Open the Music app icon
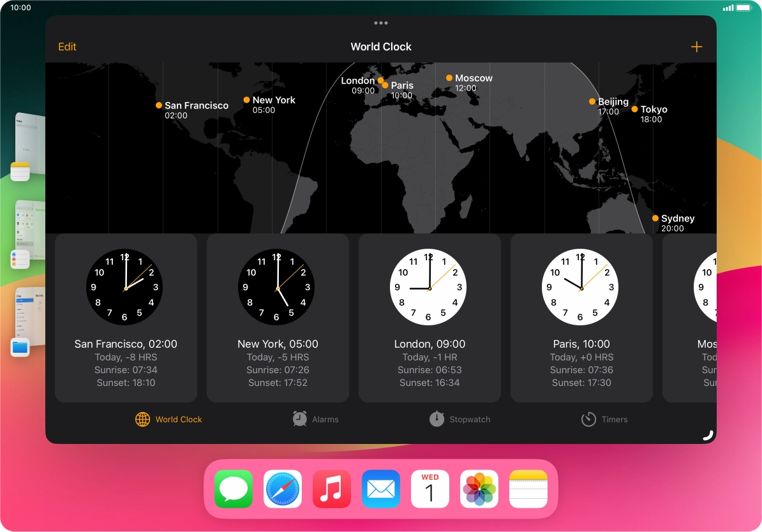 coord(332,489)
